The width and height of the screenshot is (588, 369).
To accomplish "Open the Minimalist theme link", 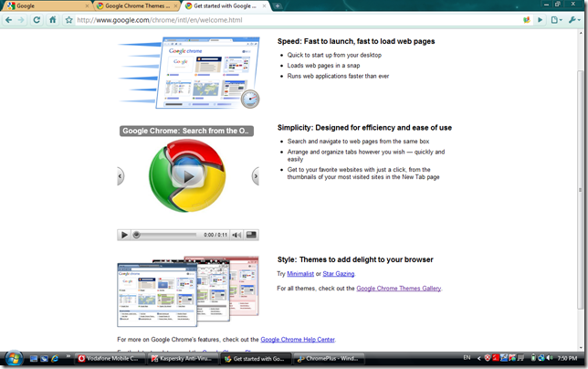I will tap(300, 274).
